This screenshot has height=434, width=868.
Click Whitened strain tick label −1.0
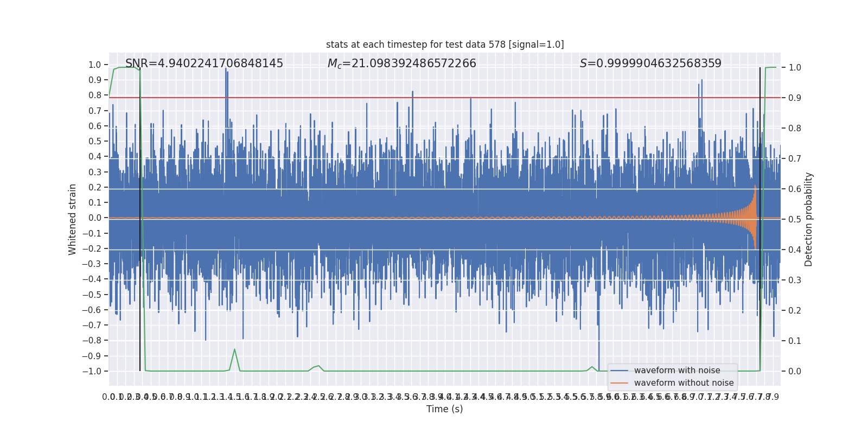coord(92,371)
